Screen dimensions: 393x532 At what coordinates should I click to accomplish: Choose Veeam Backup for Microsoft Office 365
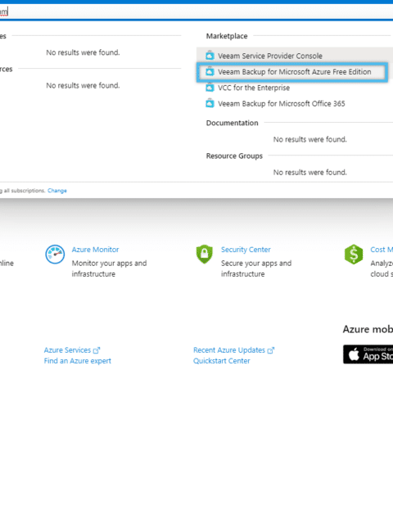tap(282, 104)
